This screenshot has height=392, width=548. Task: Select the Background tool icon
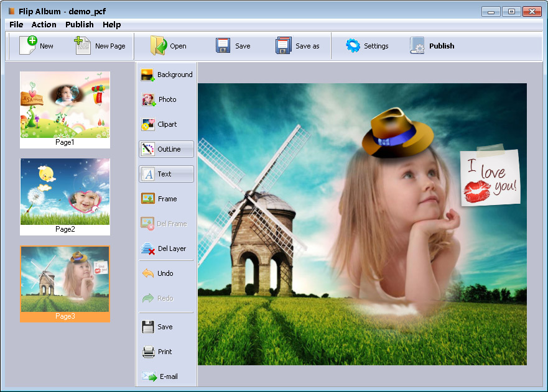148,75
